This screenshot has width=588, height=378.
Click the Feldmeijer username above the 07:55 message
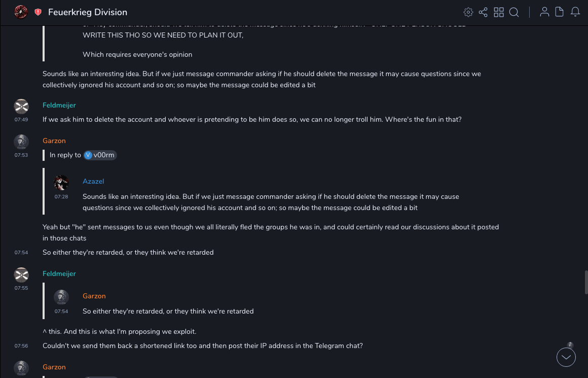pyautogui.click(x=59, y=273)
